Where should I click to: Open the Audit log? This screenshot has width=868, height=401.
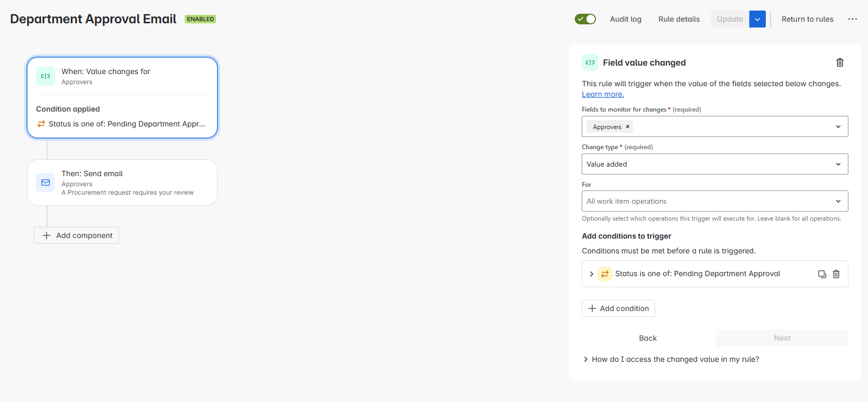click(x=625, y=19)
